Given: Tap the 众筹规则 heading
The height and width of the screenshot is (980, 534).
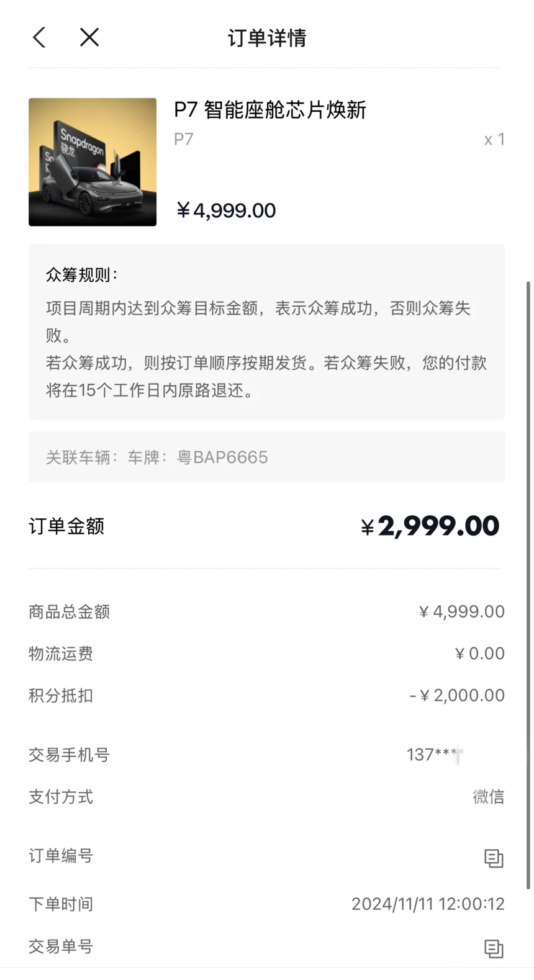Looking at the screenshot, I should point(82,275).
